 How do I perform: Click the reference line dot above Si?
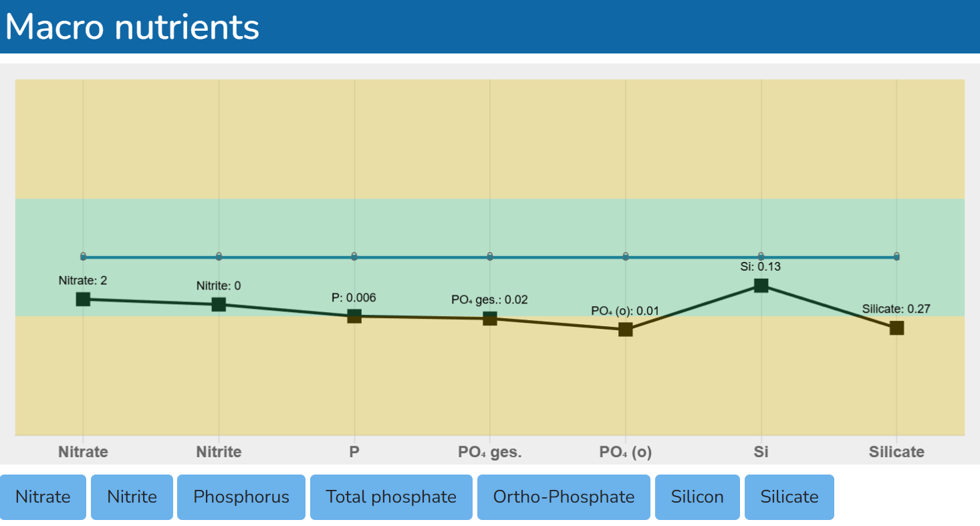(x=761, y=256)
